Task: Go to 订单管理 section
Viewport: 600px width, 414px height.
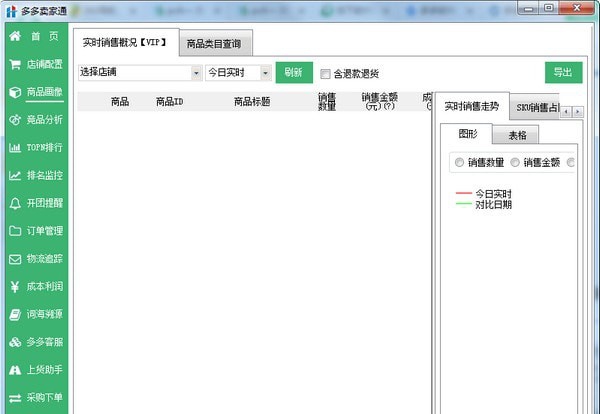Action: point(44,231)
